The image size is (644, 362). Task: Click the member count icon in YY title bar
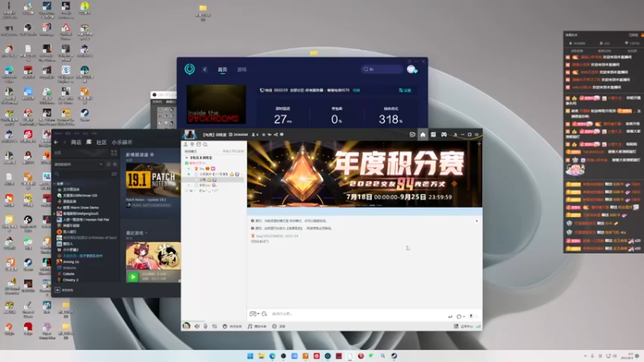pyautogui.click(x=254, y=134)
